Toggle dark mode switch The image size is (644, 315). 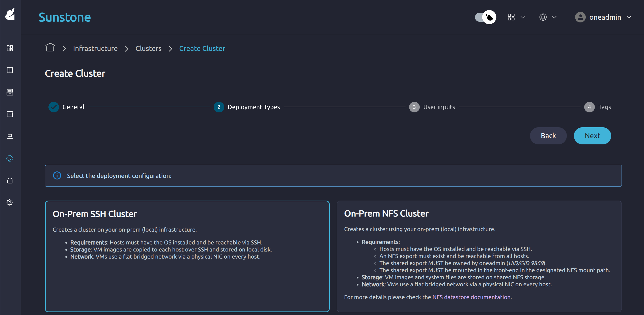485,17
